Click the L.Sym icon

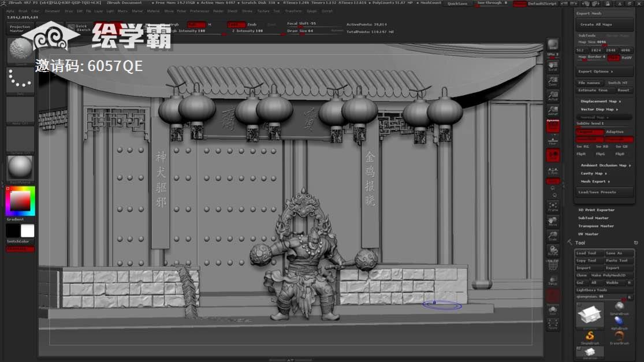[553, 170]
